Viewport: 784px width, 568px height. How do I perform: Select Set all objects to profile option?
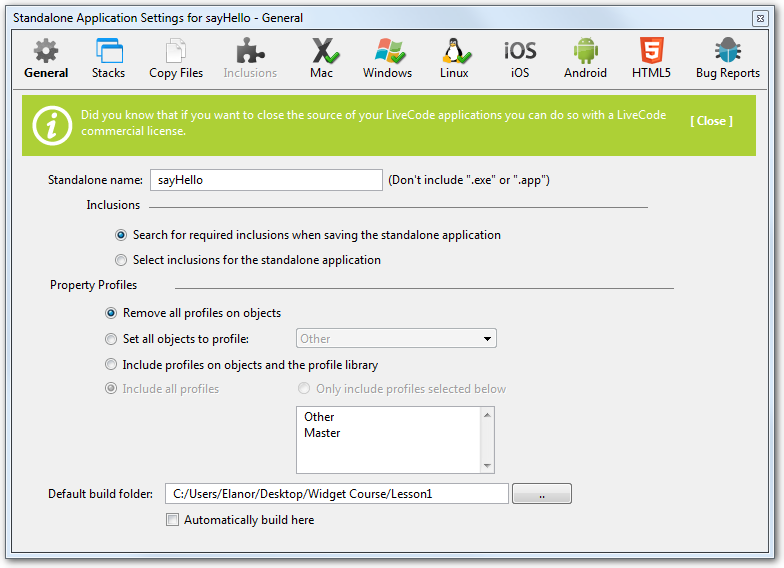click(112, 339)
